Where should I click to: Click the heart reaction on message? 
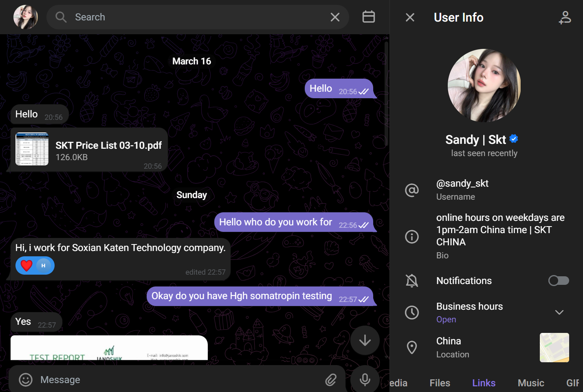pos(27,266)
